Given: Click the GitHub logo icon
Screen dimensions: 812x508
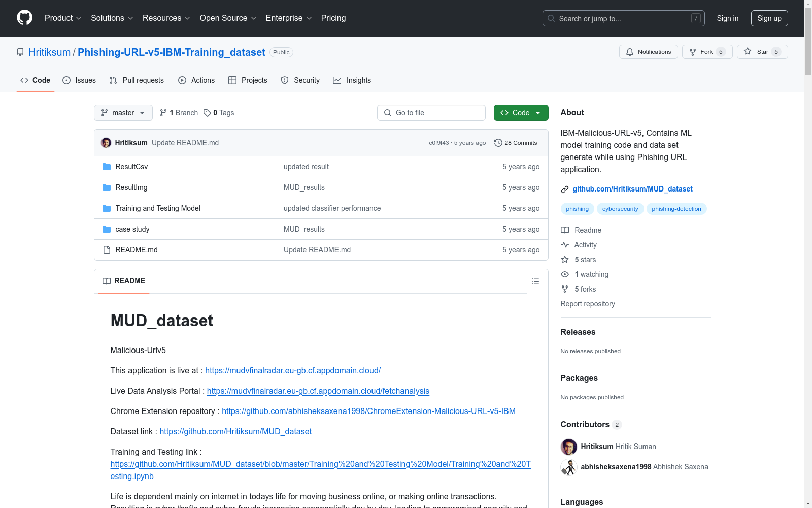Looking at the screenshot, I should (x=24, y=18).
